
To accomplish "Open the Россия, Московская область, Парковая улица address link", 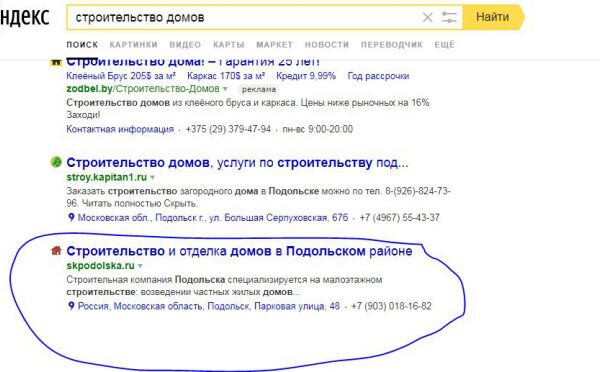I will tap(209, 306).
